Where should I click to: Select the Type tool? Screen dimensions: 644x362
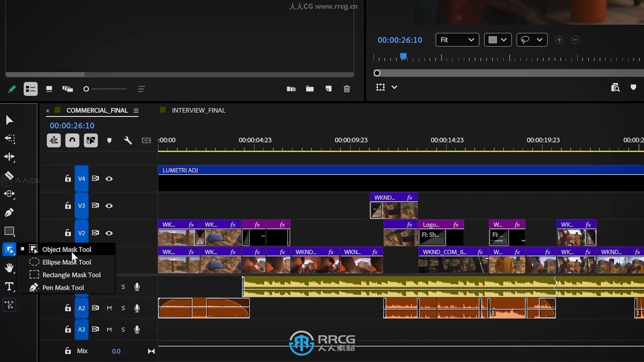(9, 287)
